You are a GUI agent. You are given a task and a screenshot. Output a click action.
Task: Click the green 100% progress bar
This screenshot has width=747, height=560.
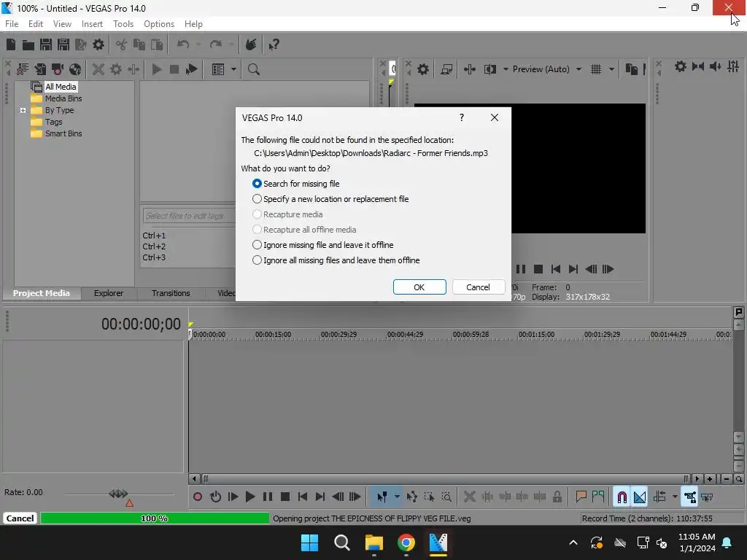coord(155,518)
